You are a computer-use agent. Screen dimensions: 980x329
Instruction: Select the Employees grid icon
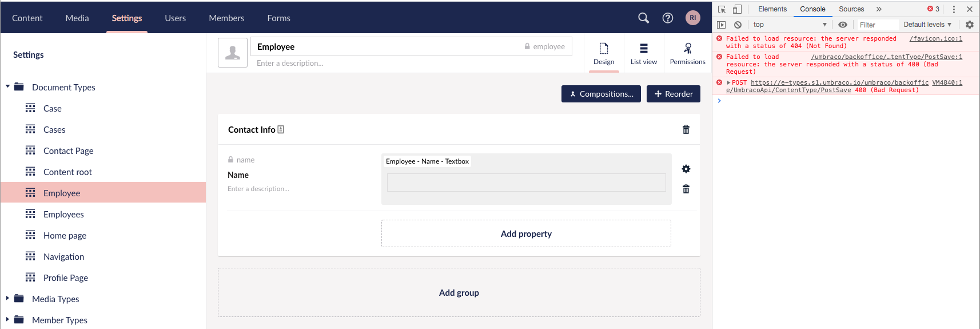(30, 214)
